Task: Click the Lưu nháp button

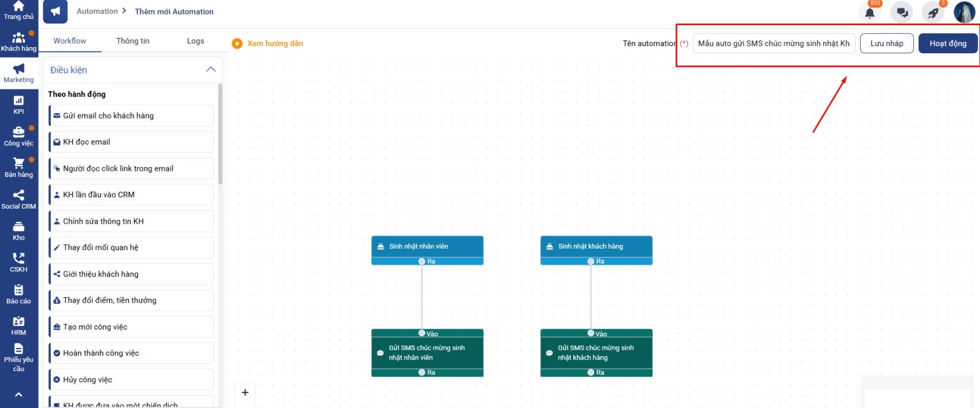Action: (x=886, y=43)
